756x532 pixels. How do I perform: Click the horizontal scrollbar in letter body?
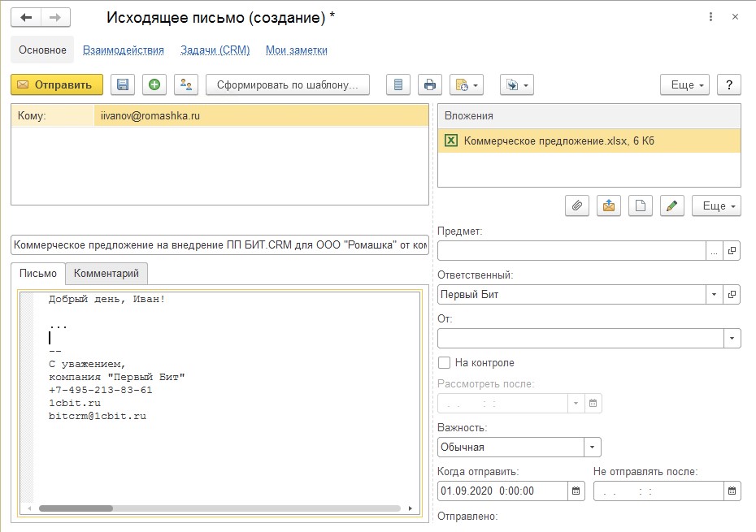(x=219, y=508)
